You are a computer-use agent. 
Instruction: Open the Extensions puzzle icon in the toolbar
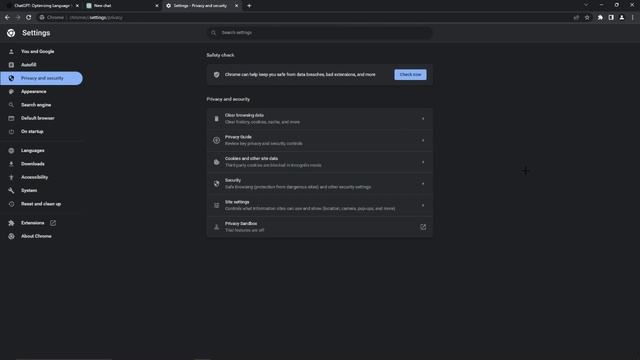tap(600, 18)
